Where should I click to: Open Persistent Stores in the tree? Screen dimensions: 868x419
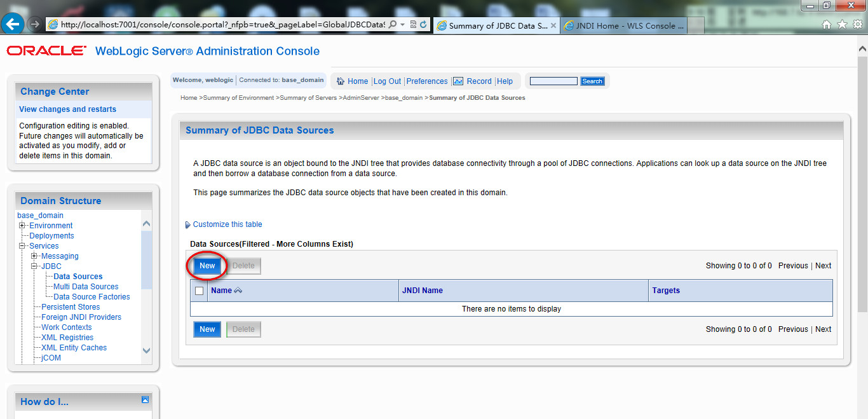point(71,307)
